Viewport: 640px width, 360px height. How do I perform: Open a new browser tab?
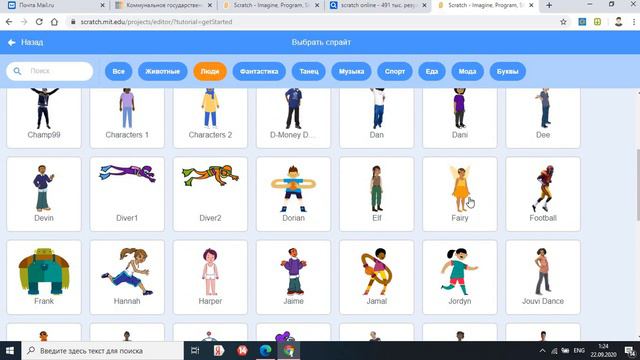549,6
